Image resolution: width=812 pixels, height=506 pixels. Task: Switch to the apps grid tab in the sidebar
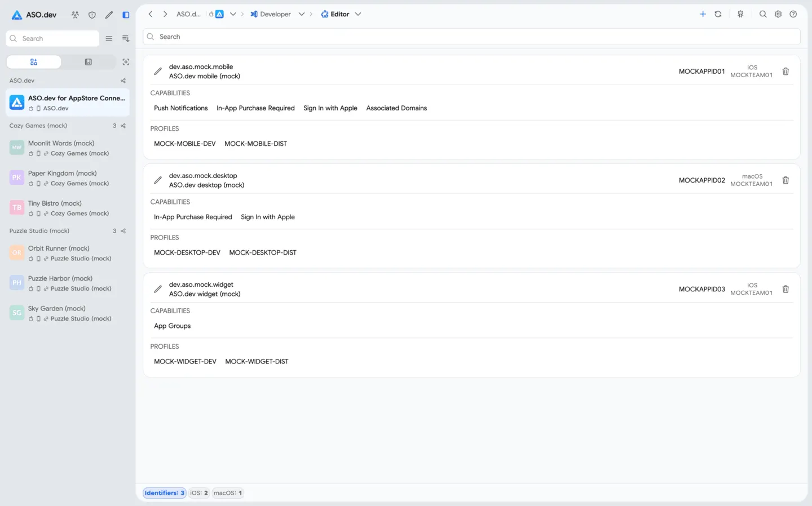pos(34,62)
